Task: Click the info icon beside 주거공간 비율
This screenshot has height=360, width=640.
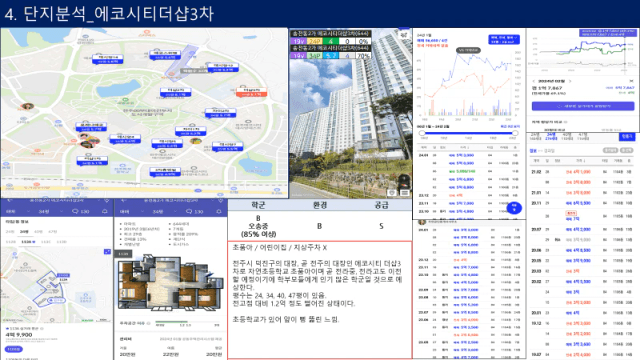Action: click(x=148, y=323)
